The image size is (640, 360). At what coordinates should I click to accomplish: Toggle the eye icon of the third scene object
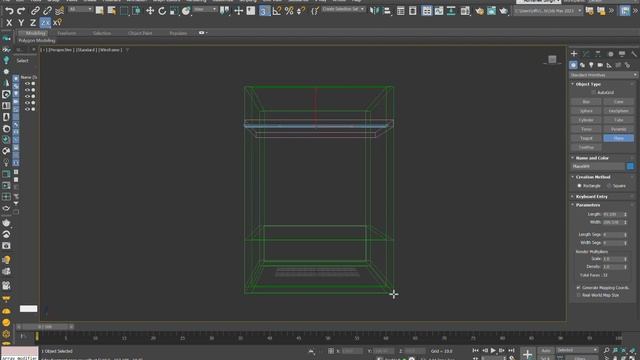(27, 96)
